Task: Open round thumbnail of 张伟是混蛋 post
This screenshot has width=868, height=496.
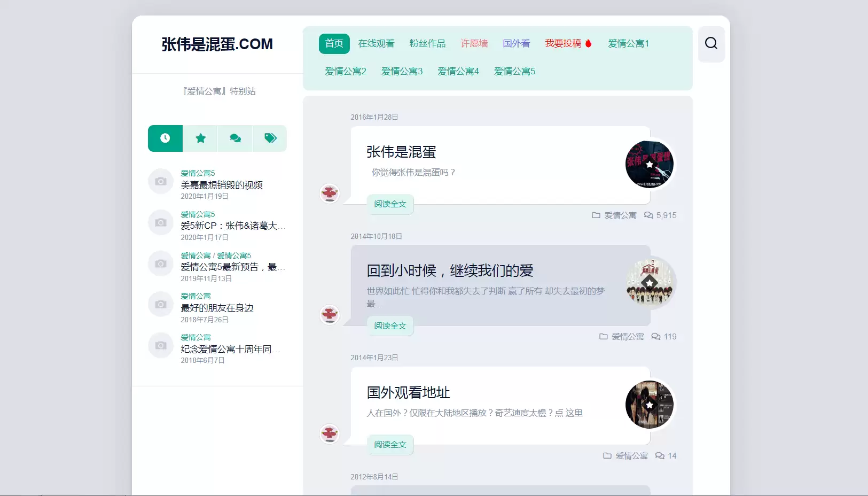Action: 650,165
